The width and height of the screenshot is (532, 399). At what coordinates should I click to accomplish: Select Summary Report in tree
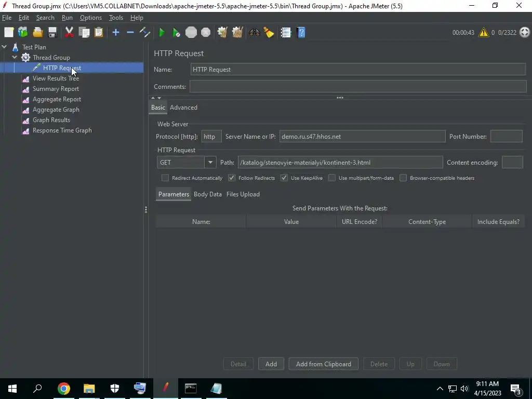[x=56, y=89]
